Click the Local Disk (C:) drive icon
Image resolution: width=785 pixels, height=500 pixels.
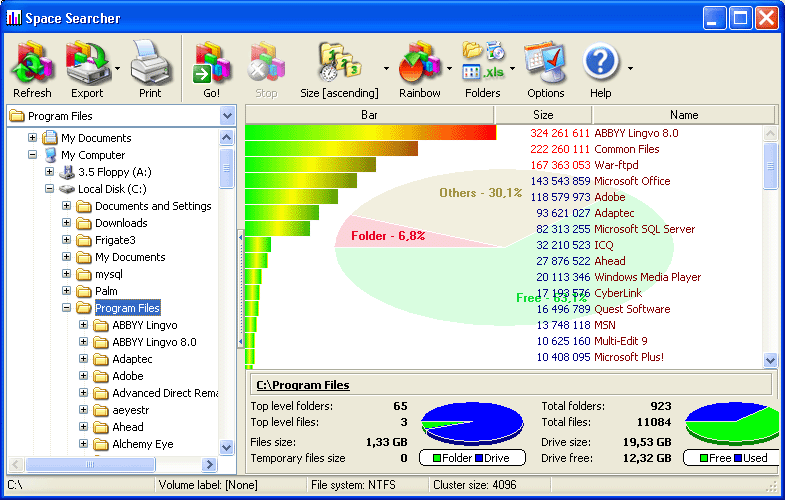click(67, 189)
